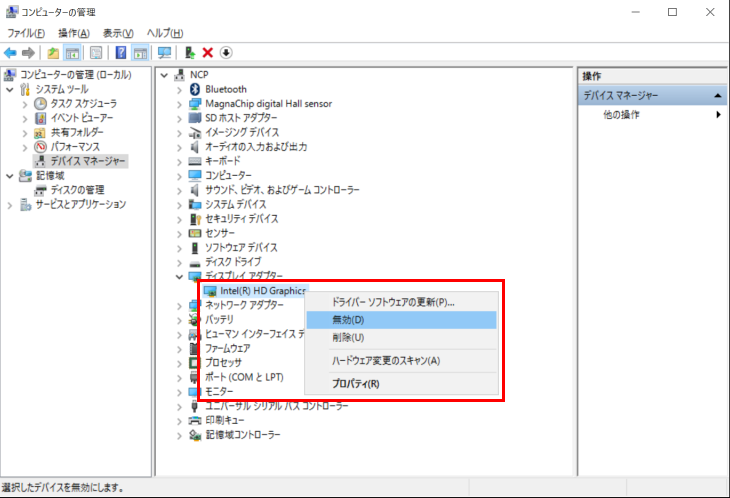Click the タスク スケジューラ clock icon
Image resolution: width=730 pixels, height=498 pixels.
click(41, 103)
